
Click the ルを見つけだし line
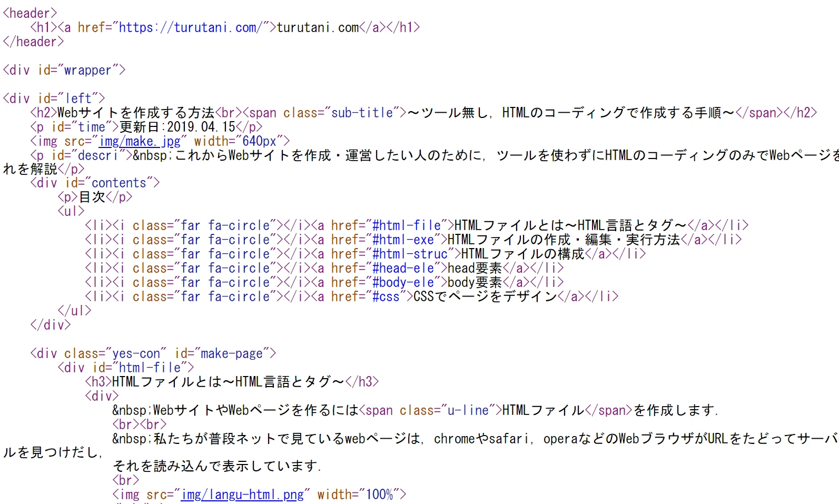click(x=53, y=453)
